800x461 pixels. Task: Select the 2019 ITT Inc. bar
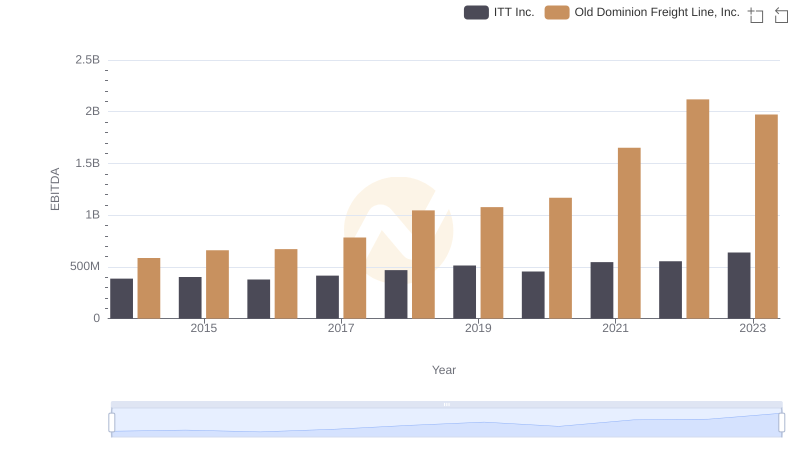pos(464,292)
